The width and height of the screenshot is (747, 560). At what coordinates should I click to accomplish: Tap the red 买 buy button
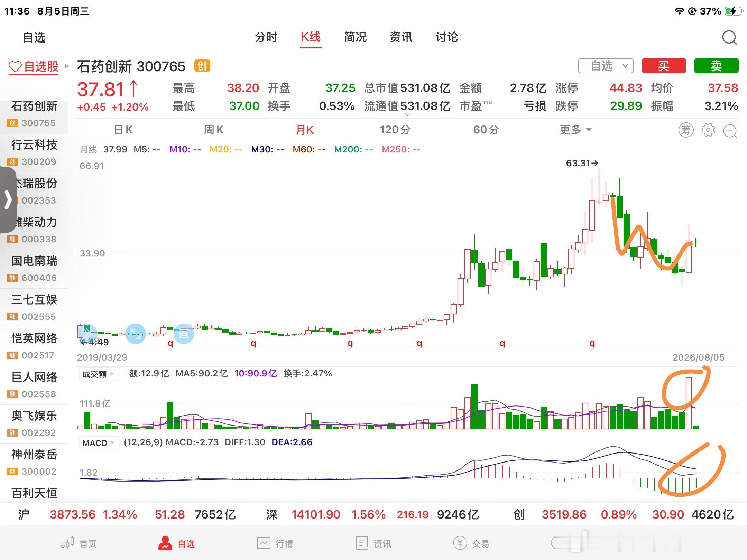tap(664, 66)
